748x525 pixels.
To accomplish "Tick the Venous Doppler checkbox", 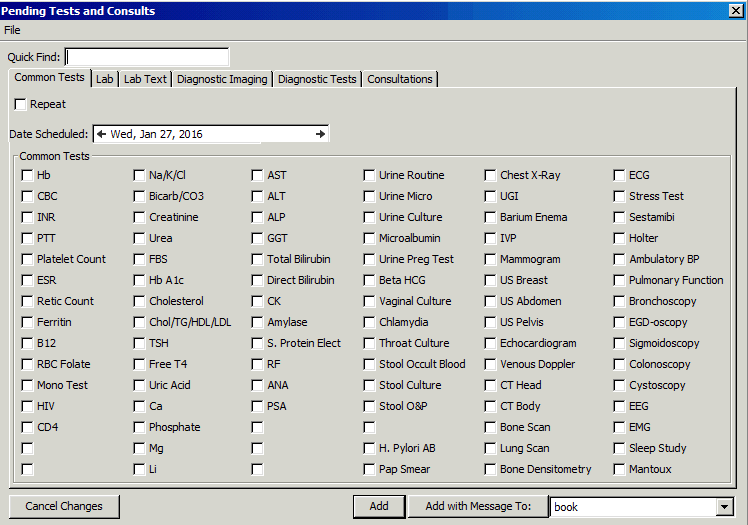I will point(490,364).
